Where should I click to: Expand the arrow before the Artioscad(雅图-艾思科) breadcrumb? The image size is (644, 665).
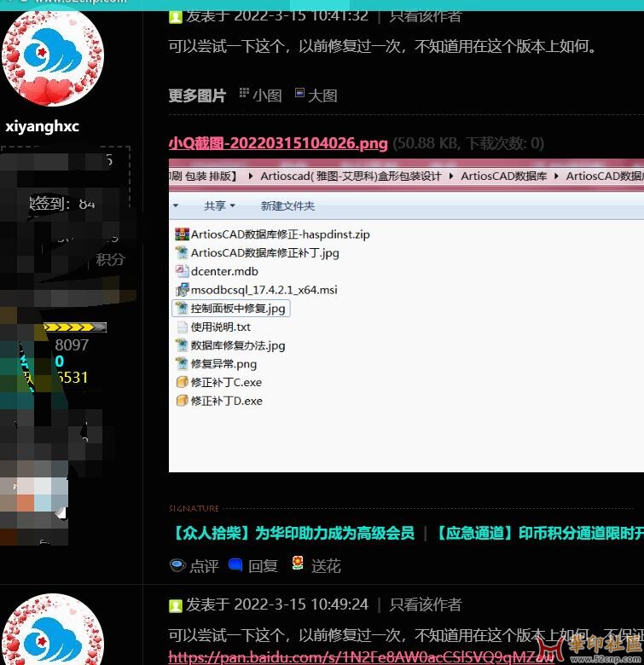coord(251,176)
